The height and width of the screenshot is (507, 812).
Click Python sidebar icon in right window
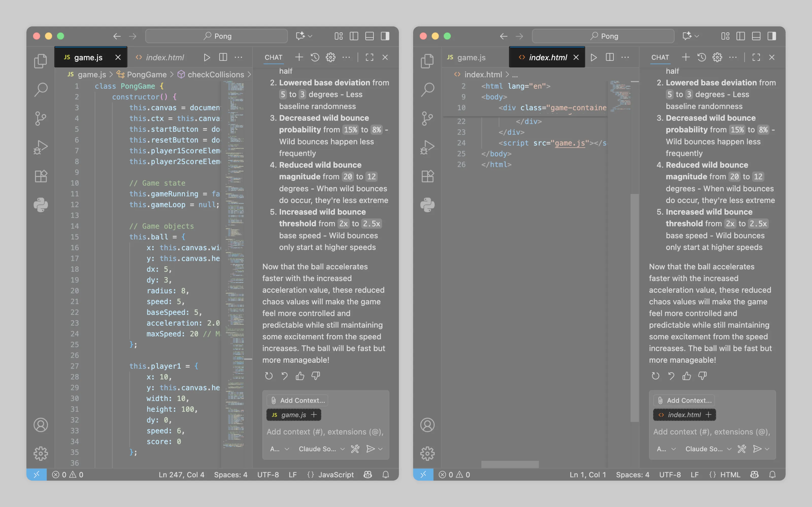point(427,205)
